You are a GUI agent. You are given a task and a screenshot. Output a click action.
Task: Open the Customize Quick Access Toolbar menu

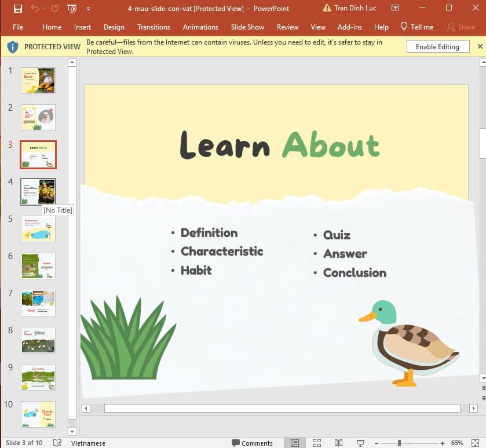click(89, 8)
